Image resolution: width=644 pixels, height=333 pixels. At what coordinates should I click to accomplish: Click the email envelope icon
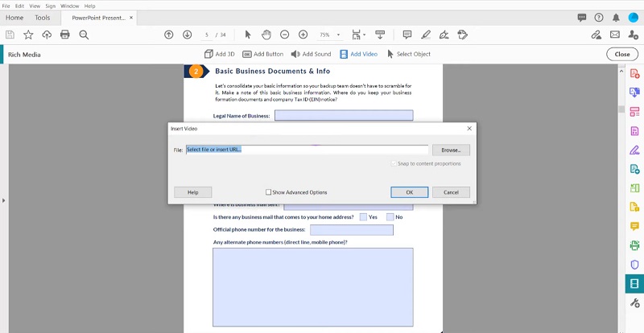tap(615, 35)
